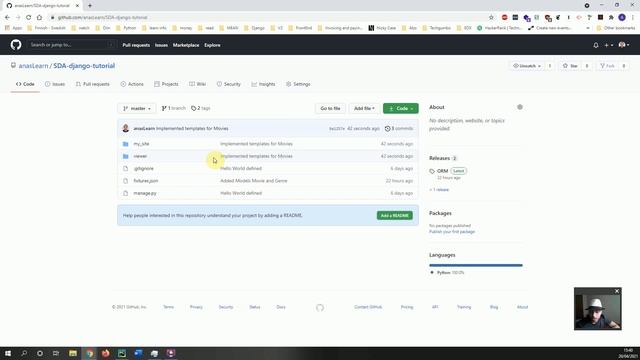View the 1 branch link

(x=173, y=108)
